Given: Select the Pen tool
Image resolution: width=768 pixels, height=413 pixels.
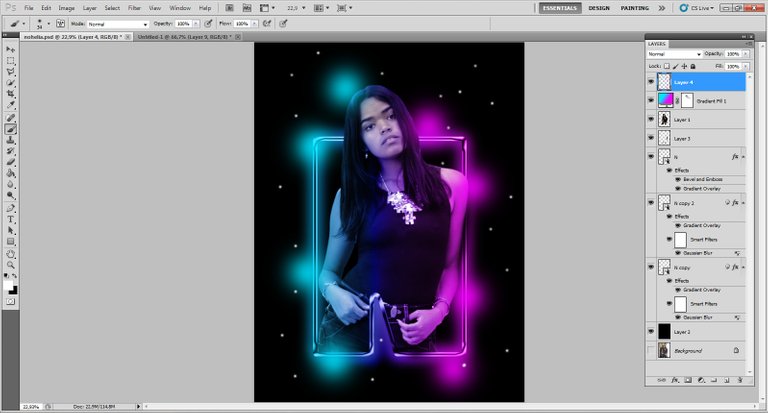Looking at the screenshot, I should [10, 208].
